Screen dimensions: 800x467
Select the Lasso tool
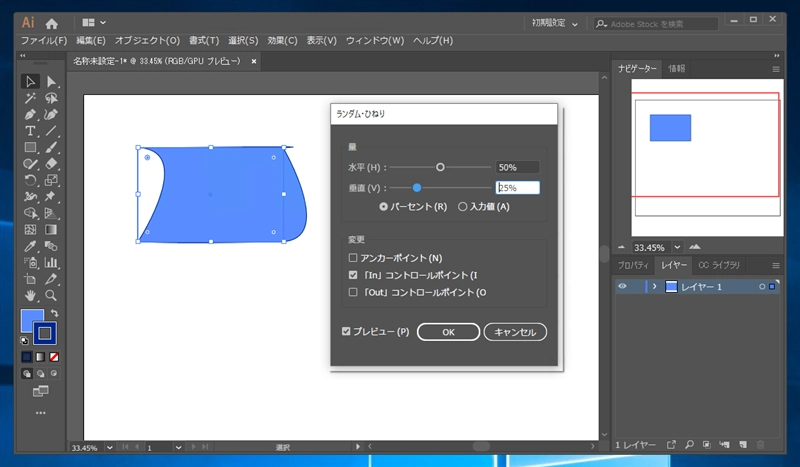pyautogui.click(x=51, y=98)
